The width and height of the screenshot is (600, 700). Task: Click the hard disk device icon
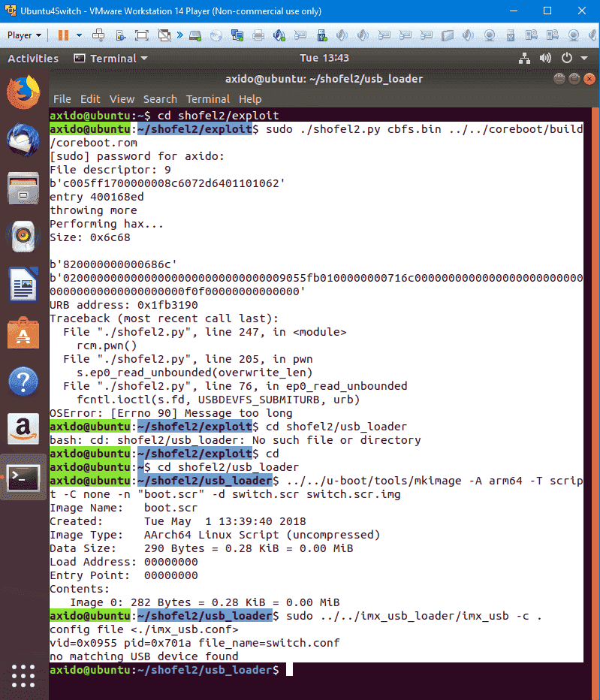(x=195, y=35)
